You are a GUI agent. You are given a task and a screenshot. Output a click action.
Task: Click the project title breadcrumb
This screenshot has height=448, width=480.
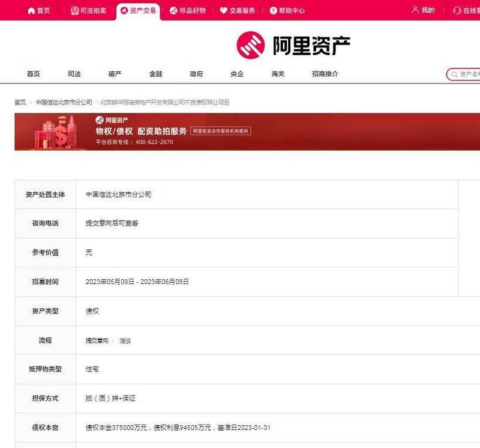[x=164, y=102]
